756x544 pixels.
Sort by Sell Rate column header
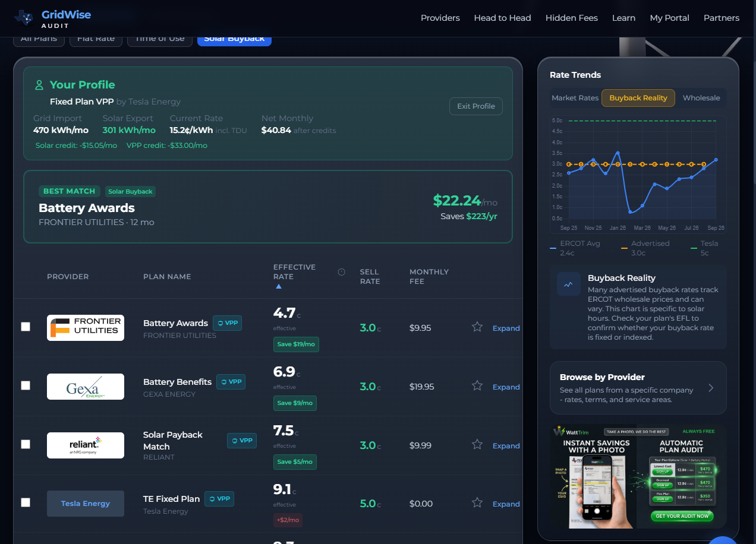click(370, 277)
